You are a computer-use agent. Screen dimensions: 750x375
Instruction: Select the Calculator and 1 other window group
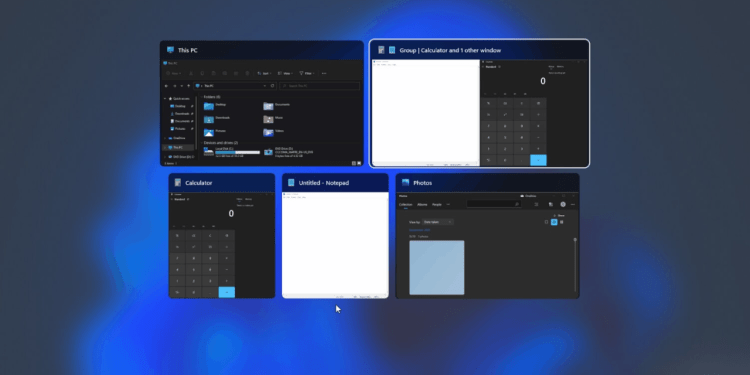[479, 103]
